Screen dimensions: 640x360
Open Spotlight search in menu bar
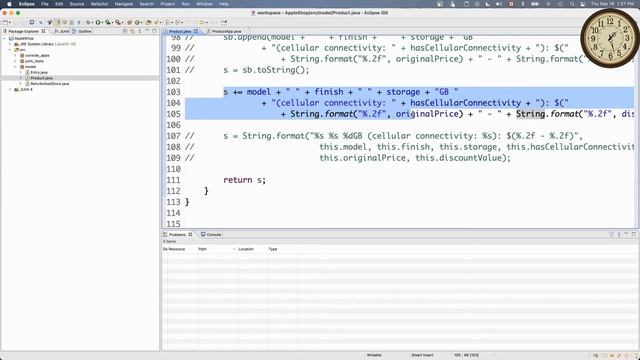[x=572, y=4]
